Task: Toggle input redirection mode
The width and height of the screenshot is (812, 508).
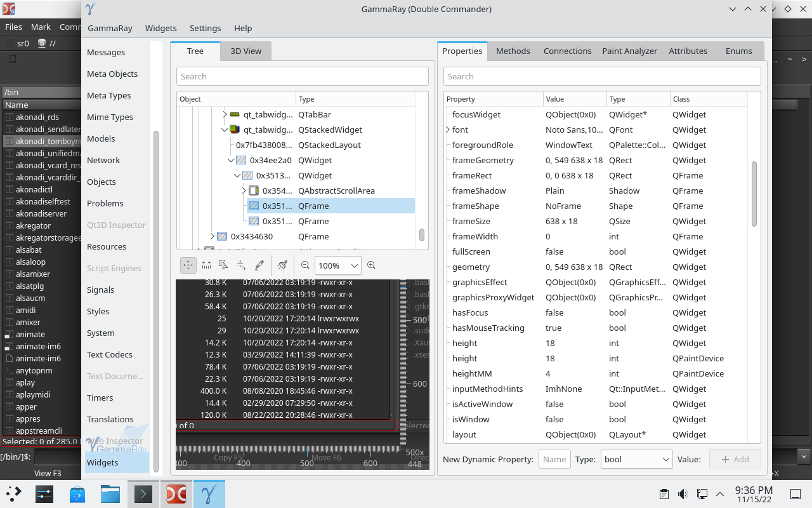Action: click(241, 265)
